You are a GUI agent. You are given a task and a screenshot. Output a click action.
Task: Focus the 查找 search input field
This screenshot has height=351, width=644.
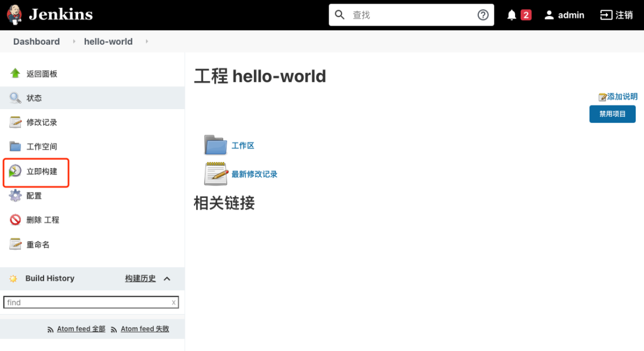point(411,15)
